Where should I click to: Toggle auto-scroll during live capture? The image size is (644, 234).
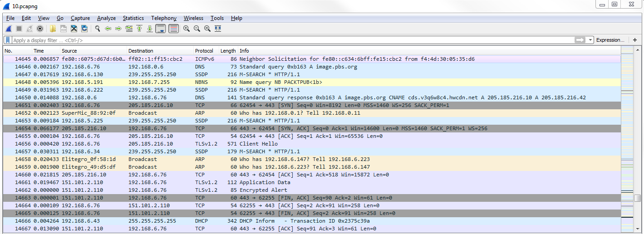[160, 29]
